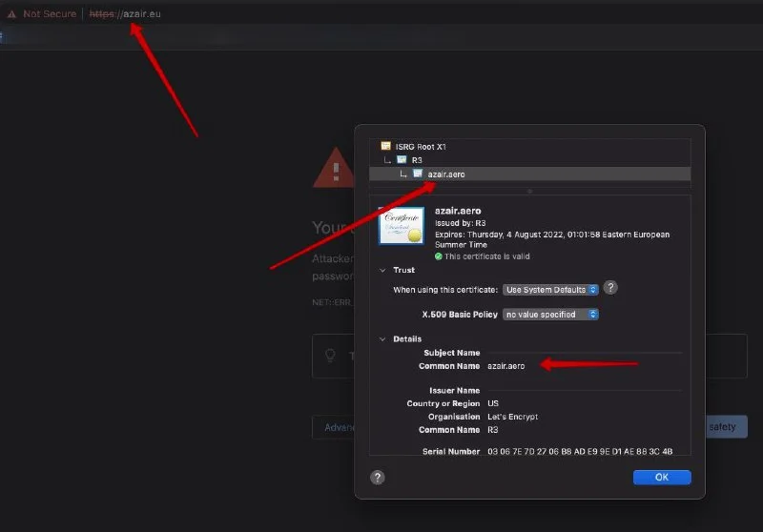The image size is (763, 532).
Task: Collapse the Details section
Action: tap(383, 339)
